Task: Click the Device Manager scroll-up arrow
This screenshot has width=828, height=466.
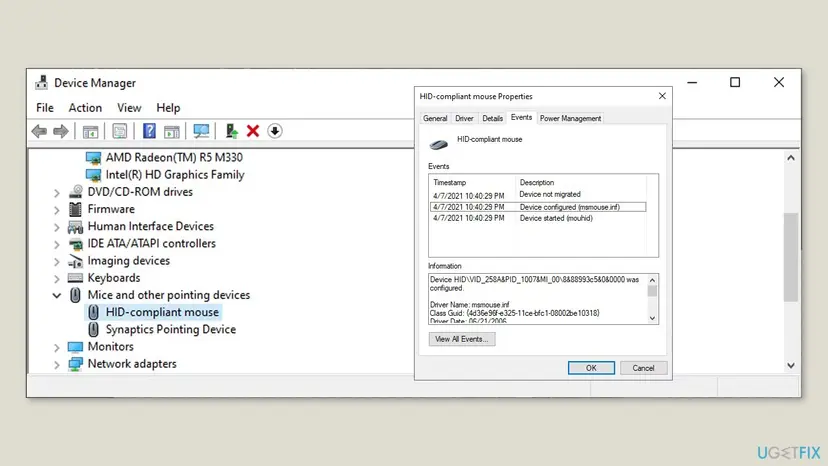Action: [x=791, y=157]
